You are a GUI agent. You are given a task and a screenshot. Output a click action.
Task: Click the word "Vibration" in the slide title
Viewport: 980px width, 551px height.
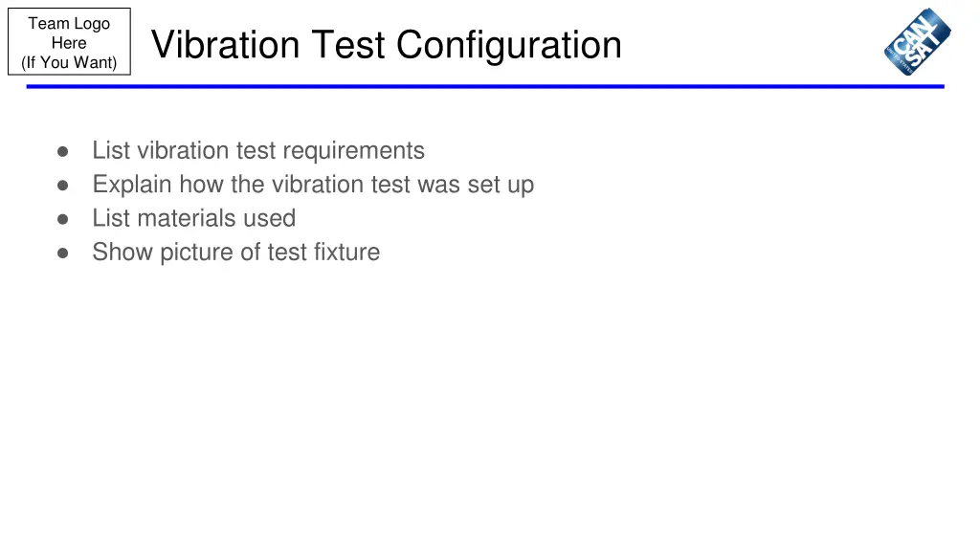point(226,45)
